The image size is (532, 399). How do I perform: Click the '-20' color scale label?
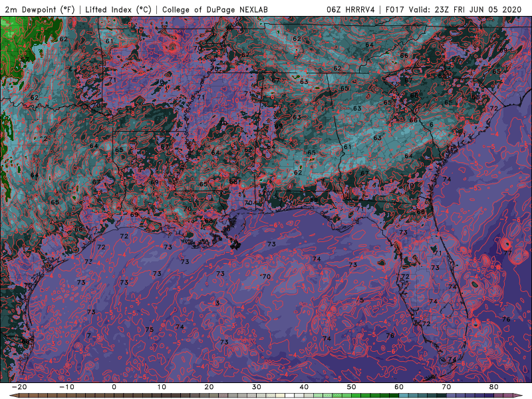tap(19, 387)
